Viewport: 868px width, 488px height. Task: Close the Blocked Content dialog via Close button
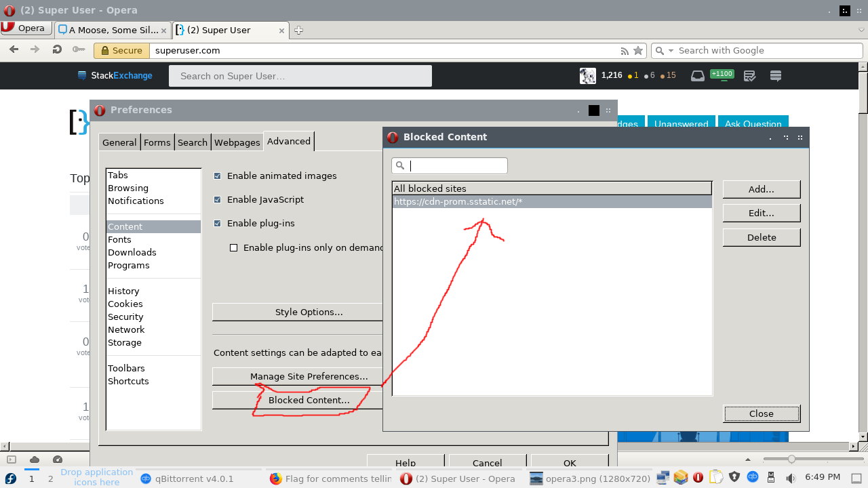[762, 413]
